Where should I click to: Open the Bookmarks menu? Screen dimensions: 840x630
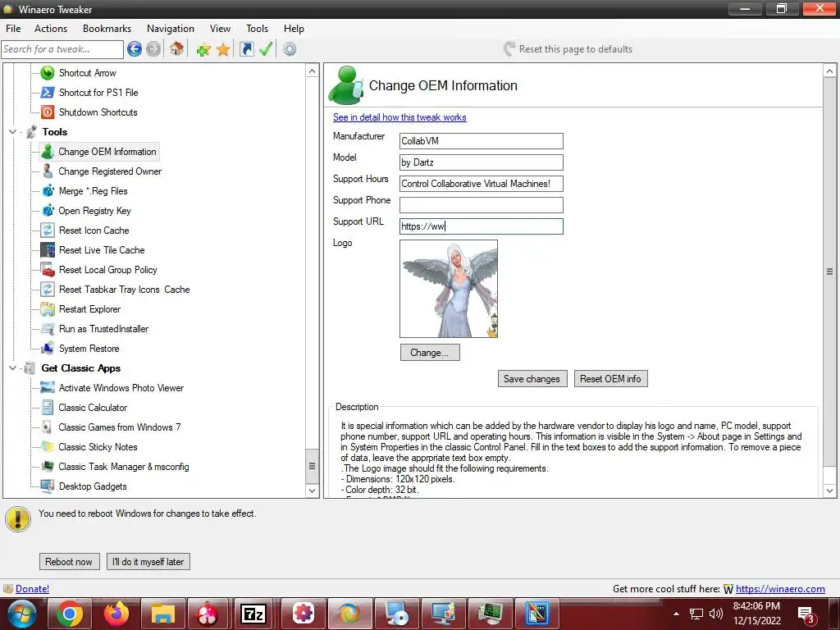coord(107,29)
